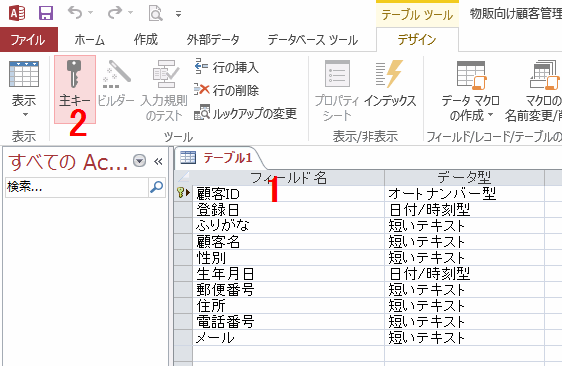
Task: Undo the last action
Action: [75, 13]
